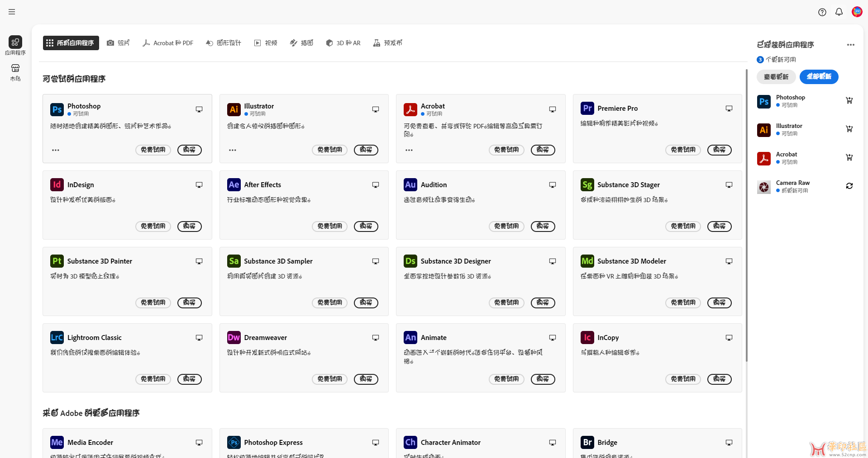The height and width of the screenshot is (458, 868).
Task: Open more options dots on Photoshop card
Action: [x=56, y=150]
